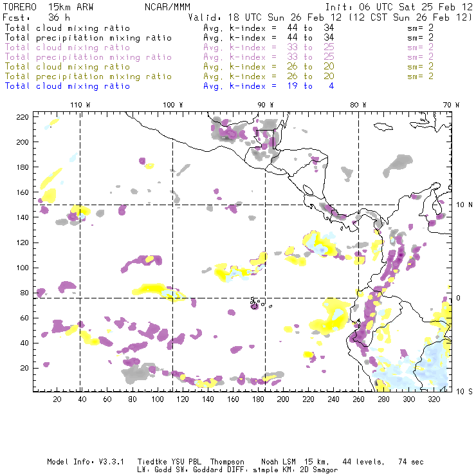The image size is (476, 476).
Task: Click "220" on the vertical axis
Action: tap(23, 117)
